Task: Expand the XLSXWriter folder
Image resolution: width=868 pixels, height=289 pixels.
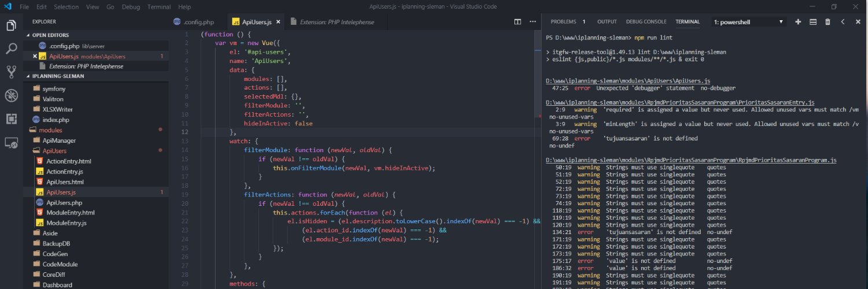Action: point(57,109)
